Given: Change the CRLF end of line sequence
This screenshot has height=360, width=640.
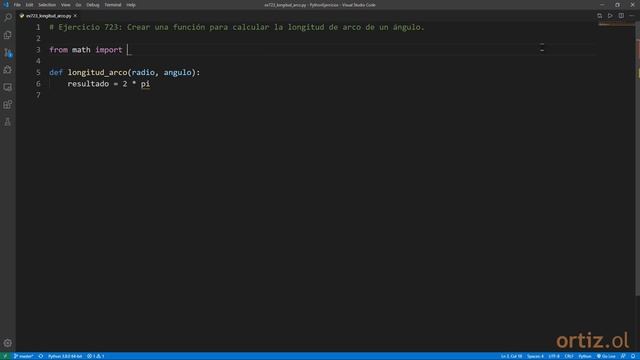Looking at the screenshot, I should [x=569, y=356].
